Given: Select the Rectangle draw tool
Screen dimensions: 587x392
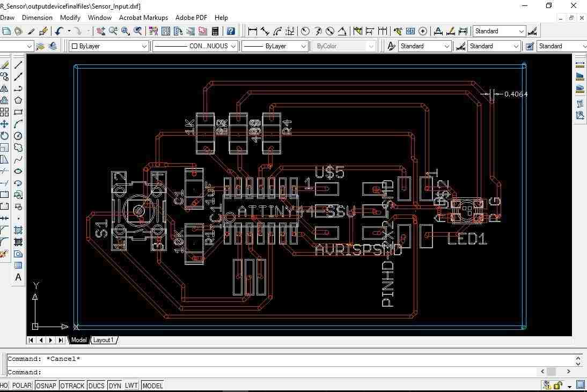Looking at the screenshot, I should tap(18, 112).
